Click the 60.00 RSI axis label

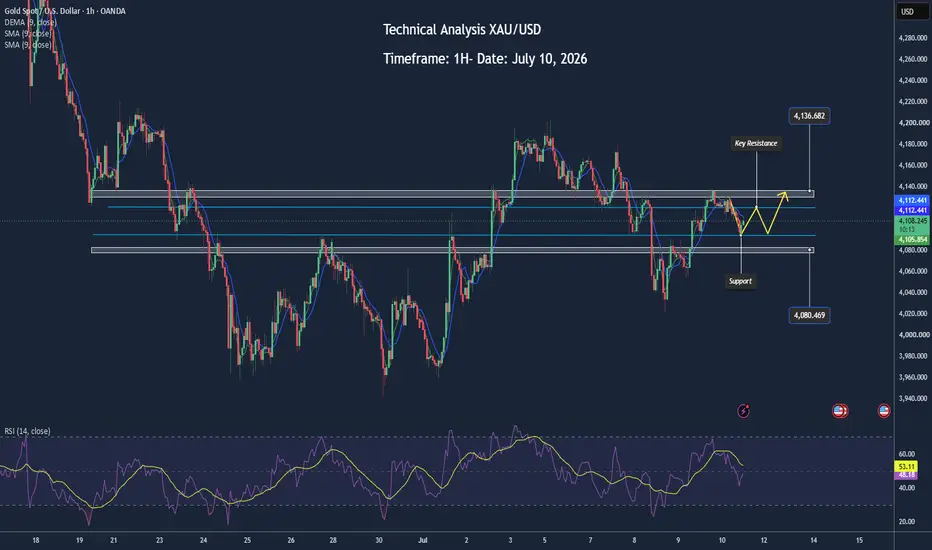click(x=906, y=454)
